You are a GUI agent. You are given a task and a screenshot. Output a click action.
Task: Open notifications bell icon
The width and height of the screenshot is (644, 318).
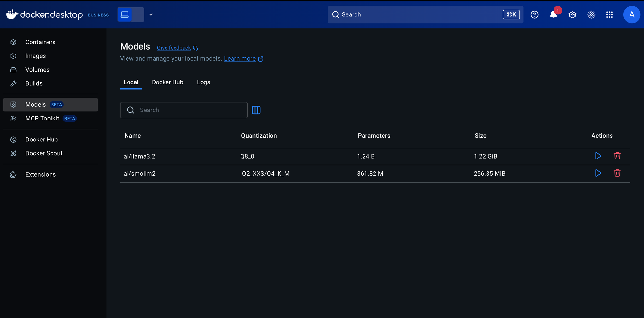coord(554,14)
